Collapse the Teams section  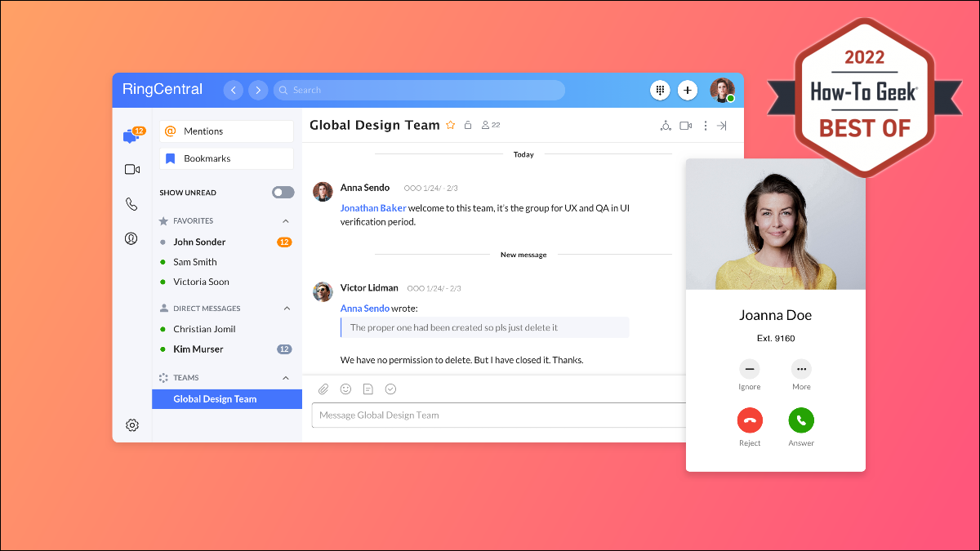[x=286, y=378]
